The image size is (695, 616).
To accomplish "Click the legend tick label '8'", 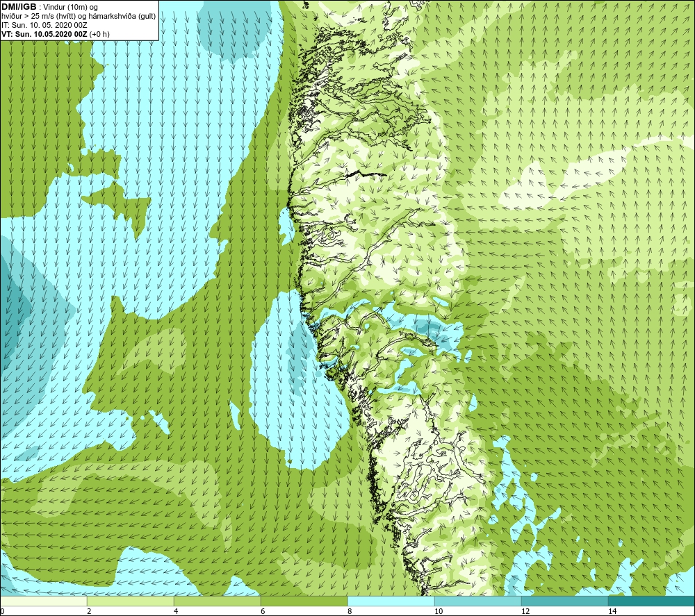I will coord(350,611).
